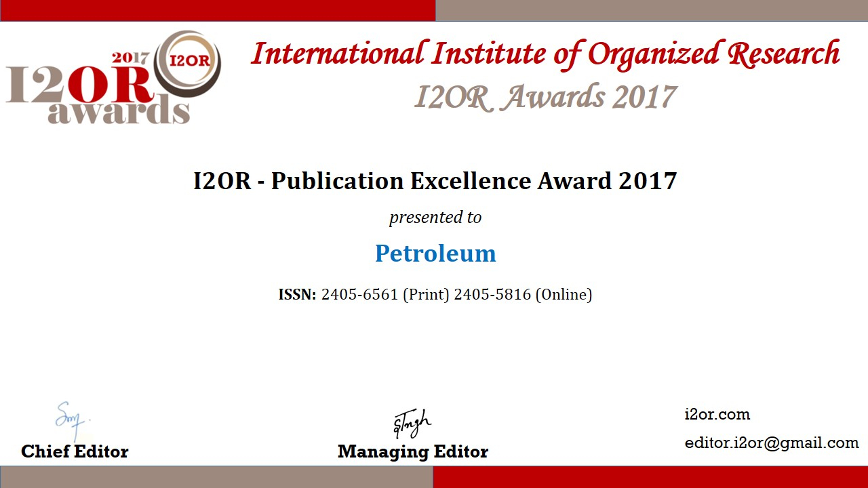The height and width of the screenshot is (488, 868).
Task: Click the Chief Editor label
Action: click(75, 451)
